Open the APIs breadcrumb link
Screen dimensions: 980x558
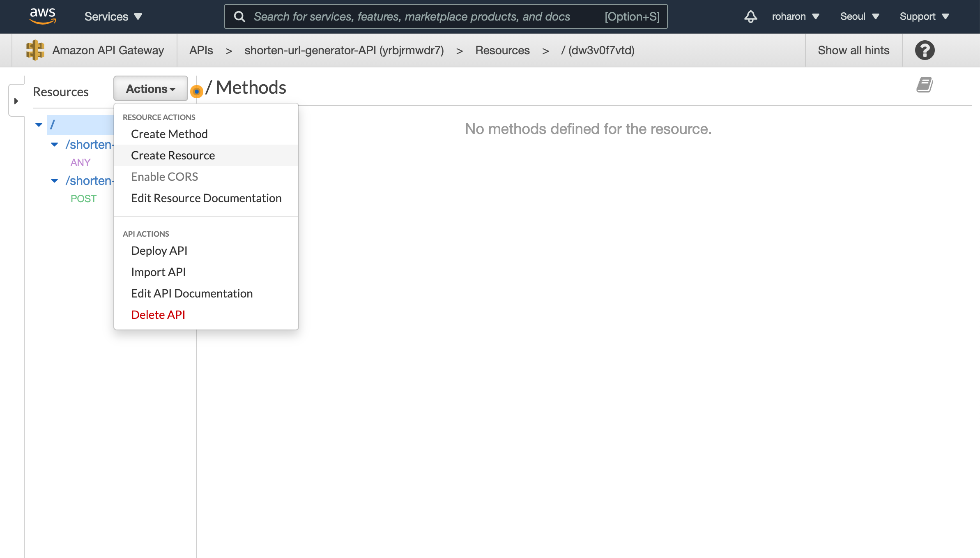(x=201, y=50)
